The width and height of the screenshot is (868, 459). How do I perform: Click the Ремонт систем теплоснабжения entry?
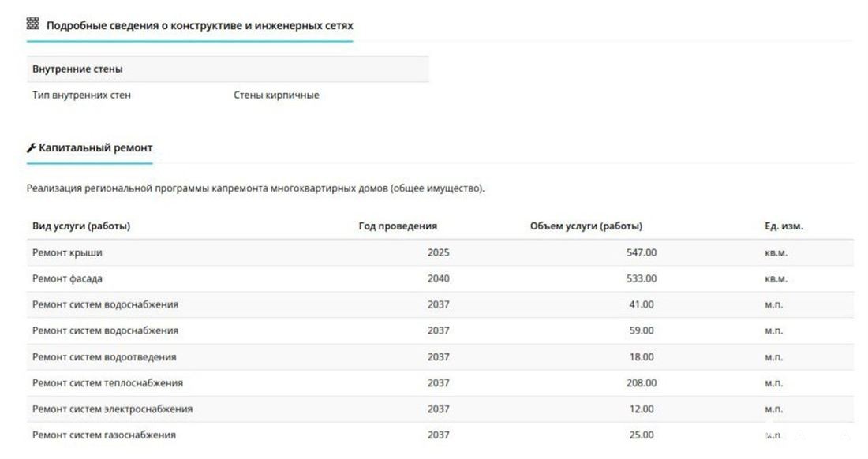[107, 383]
